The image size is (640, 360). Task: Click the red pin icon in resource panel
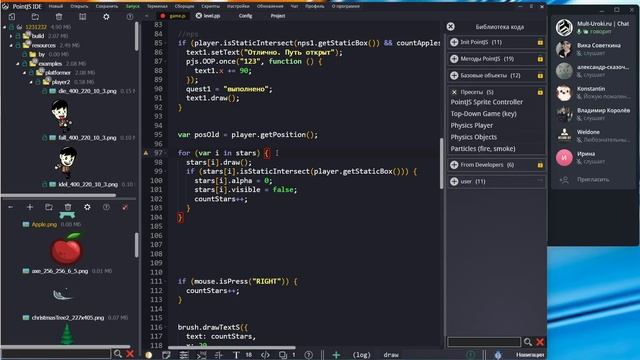(x=125, y=207)
